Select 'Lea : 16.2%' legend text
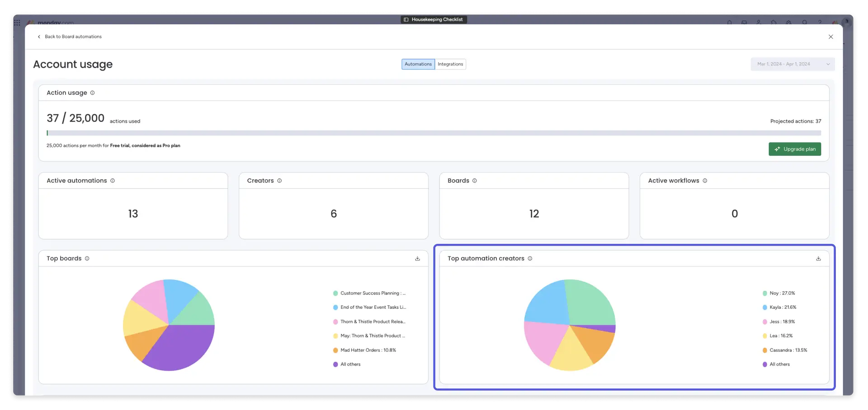This screenshot has height=410, width=868. click(781, 336)
